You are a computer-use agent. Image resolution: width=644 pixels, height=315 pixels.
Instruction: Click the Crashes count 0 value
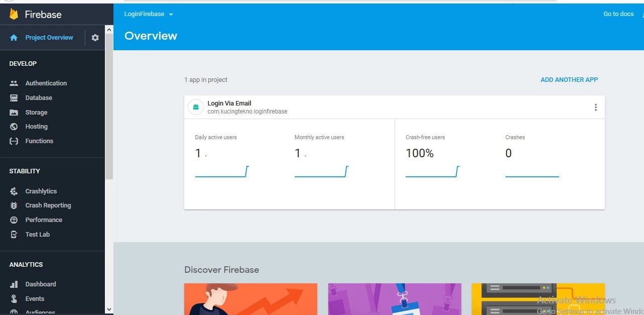508,154
